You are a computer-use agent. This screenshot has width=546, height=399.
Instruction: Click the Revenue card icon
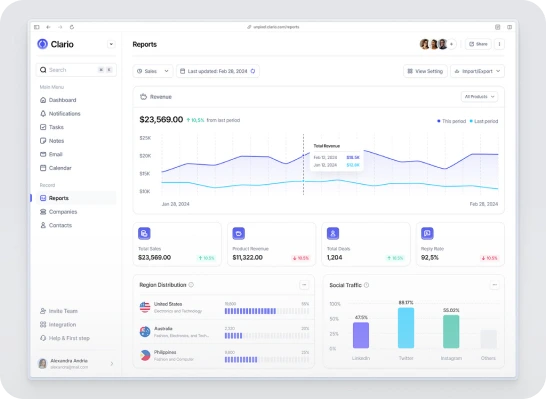(143, 96)
